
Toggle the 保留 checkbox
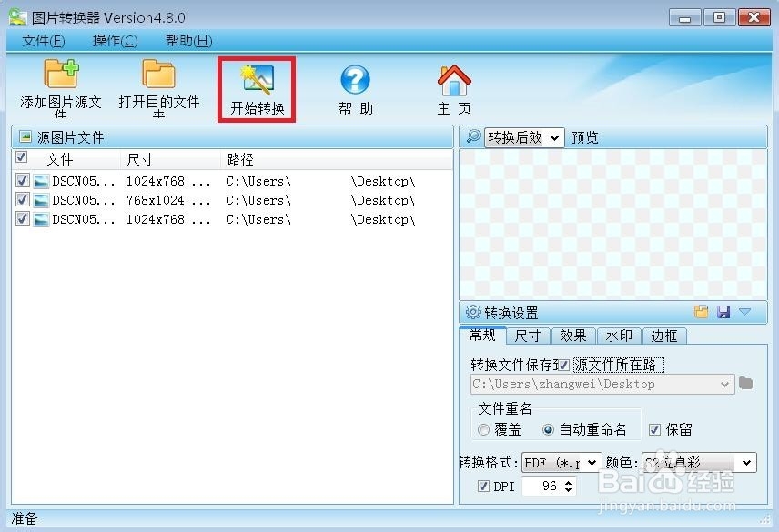tap(657, 428)
